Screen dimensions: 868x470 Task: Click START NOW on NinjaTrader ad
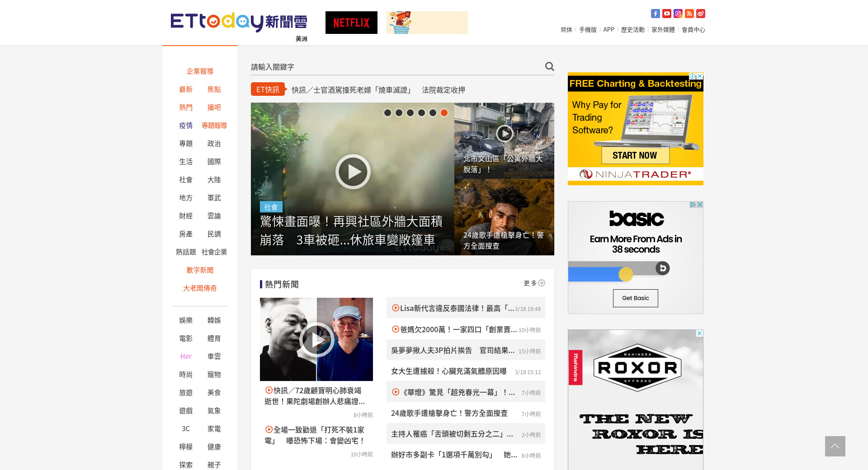635,155
